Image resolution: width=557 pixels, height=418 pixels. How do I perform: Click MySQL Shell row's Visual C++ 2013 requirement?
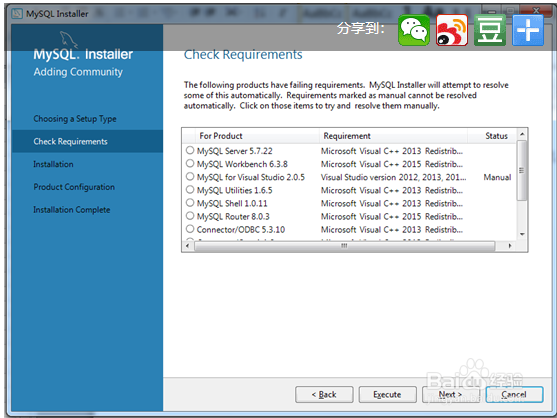click(x=392, y=203)
